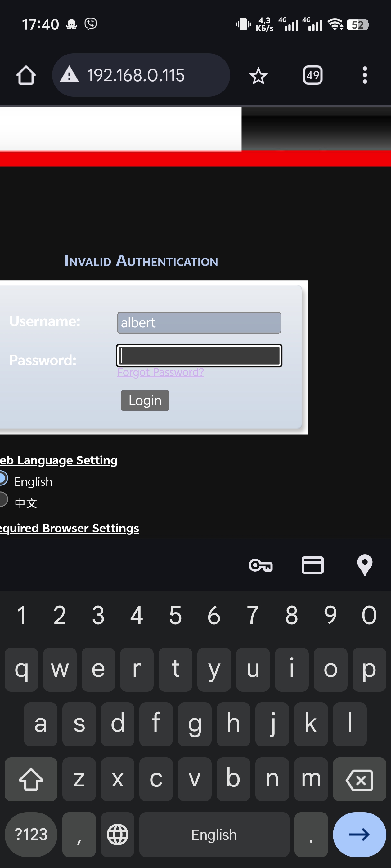The image size is (391, 868).
Task: Tap the shift key arrow
Action: [31, 779]
